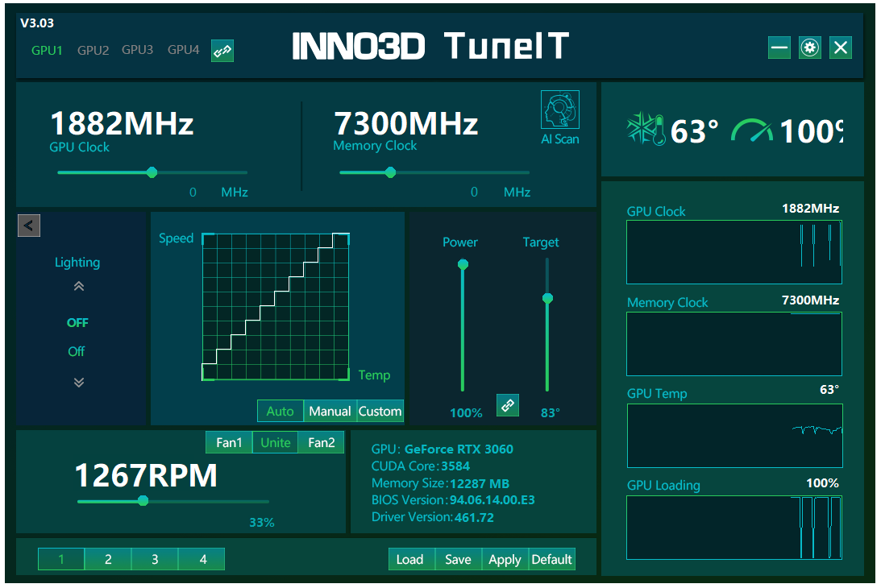Image resolution: width=881 pixels, height=588 pixels.
Task: Click Apply to confirm settings
Action: coord(505,559)
